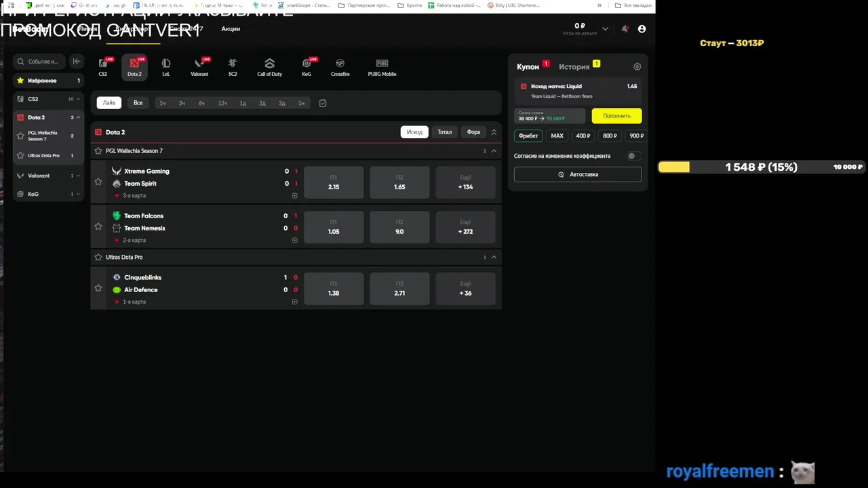Screen dimensions: 868x488
Task: Open the SC2 game category
Action: (x=233, y=67)
